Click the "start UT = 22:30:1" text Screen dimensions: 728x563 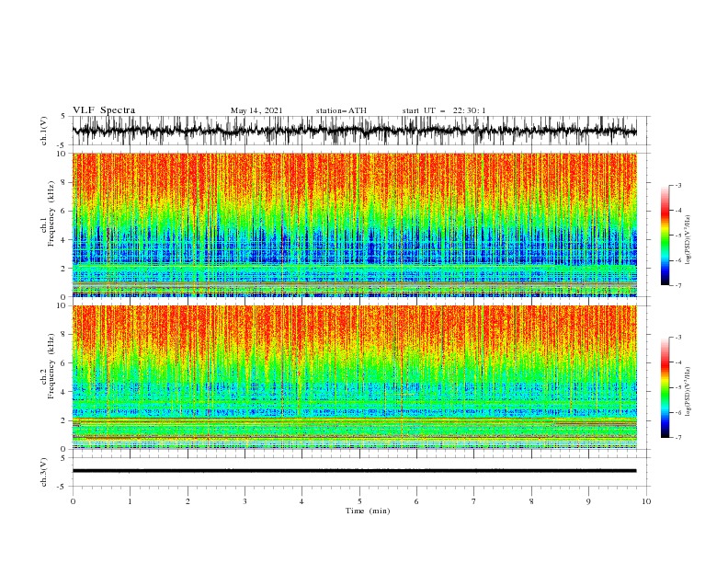pyautogui.click(x=444, y=110)
